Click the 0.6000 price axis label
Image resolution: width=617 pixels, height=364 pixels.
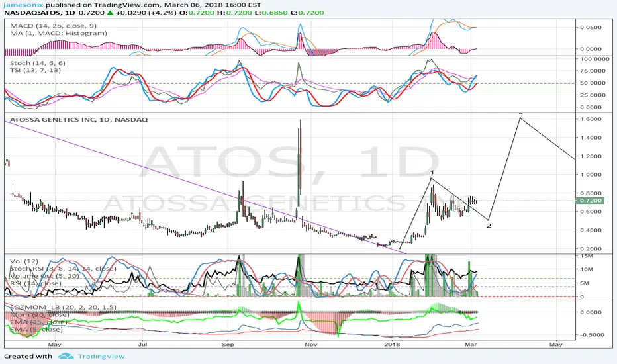click(x=591, y=212)
